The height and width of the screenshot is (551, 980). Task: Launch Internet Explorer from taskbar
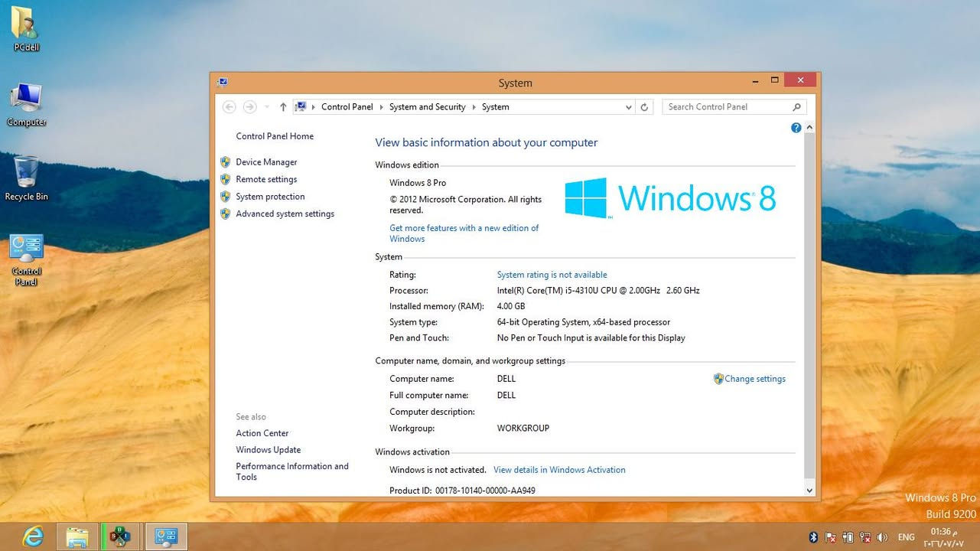pyautogui.click(x=33, y=537)
